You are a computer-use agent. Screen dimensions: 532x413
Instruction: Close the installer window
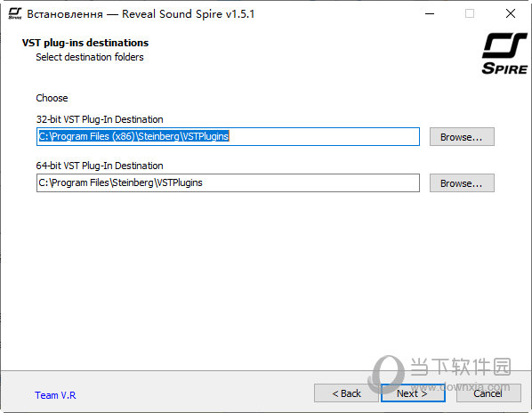[x=511, y=13]
